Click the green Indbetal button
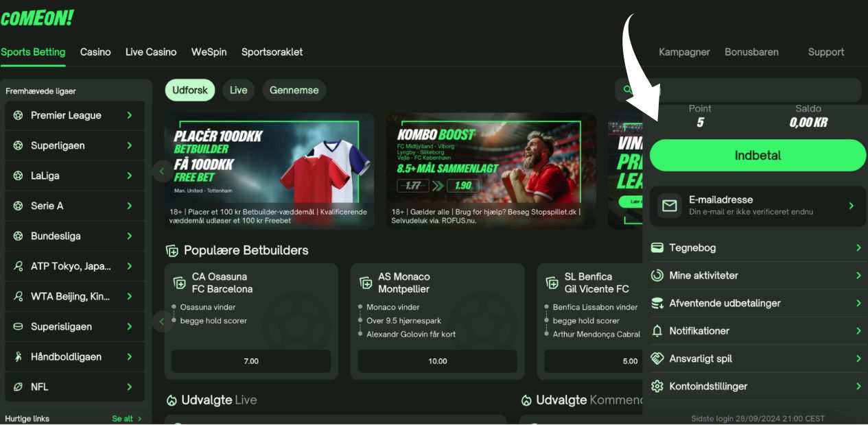 (x=758, y=156)
